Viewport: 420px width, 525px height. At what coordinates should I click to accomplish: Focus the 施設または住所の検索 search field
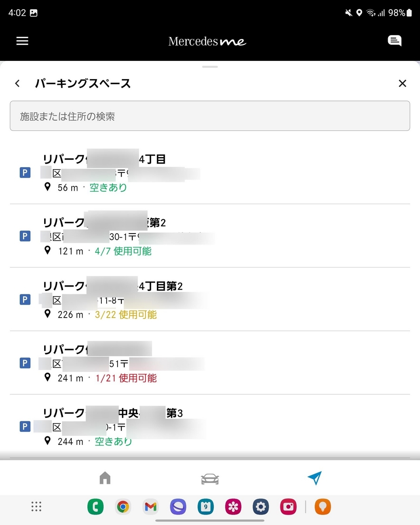(x=210, y=116)
